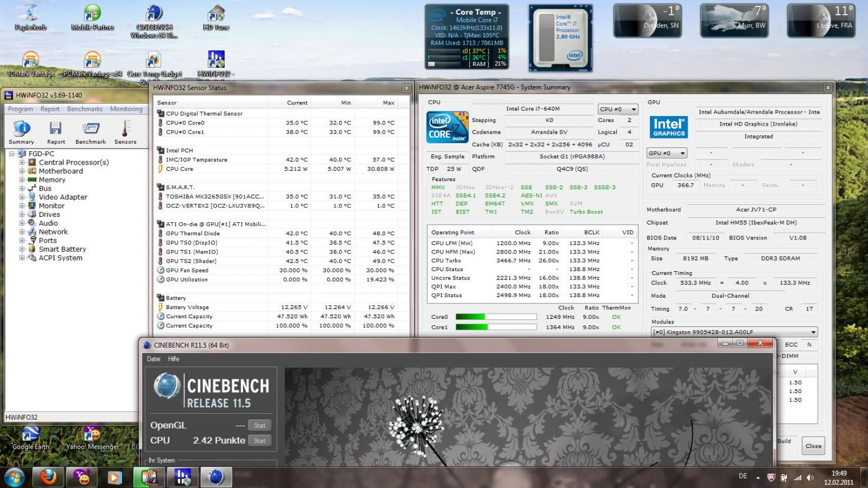Click the Core Temp RAM usage bar
The image size is (868, 488).
click(444, 64)
